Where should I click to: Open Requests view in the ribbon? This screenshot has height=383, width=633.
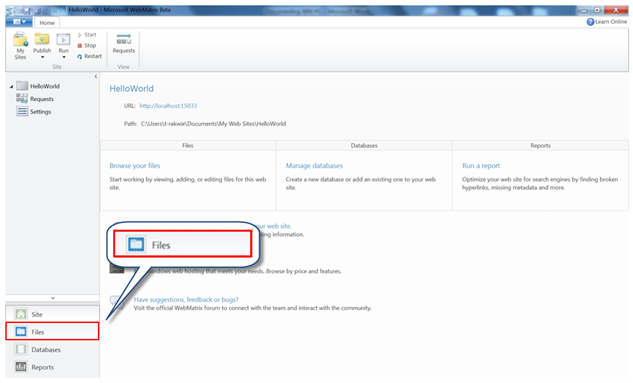pyautogui.click(x=124, y=44)
